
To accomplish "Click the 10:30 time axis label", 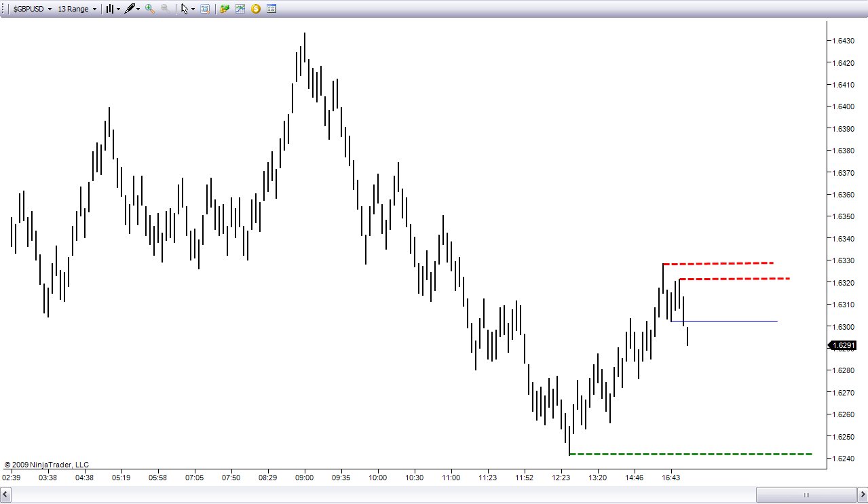I will coord(415,478).
